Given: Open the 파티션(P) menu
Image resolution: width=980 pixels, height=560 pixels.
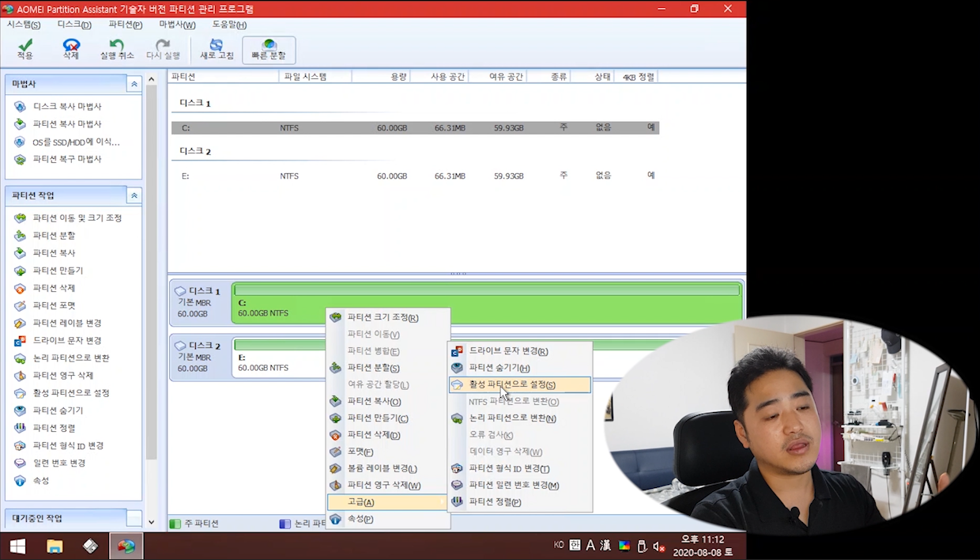Looking at the screenshot, I should click(x=125, y=25).
